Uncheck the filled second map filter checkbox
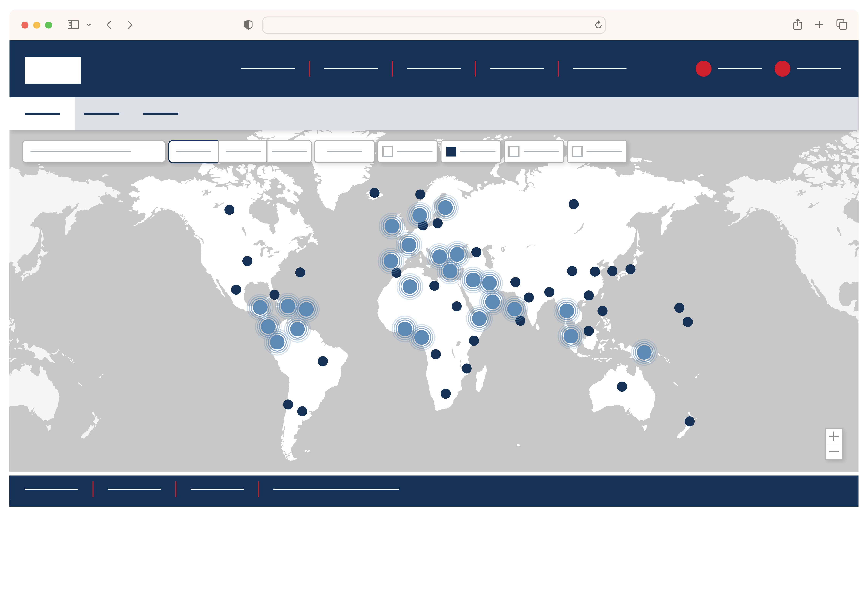868x609 pixels. tap(451, 152)
